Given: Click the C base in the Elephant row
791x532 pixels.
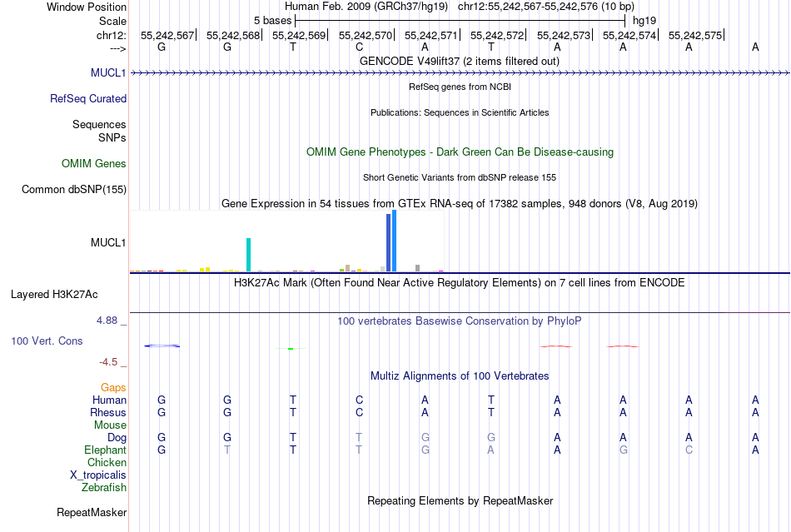Looking at the screenshot, I should click(x=689, y=450).
